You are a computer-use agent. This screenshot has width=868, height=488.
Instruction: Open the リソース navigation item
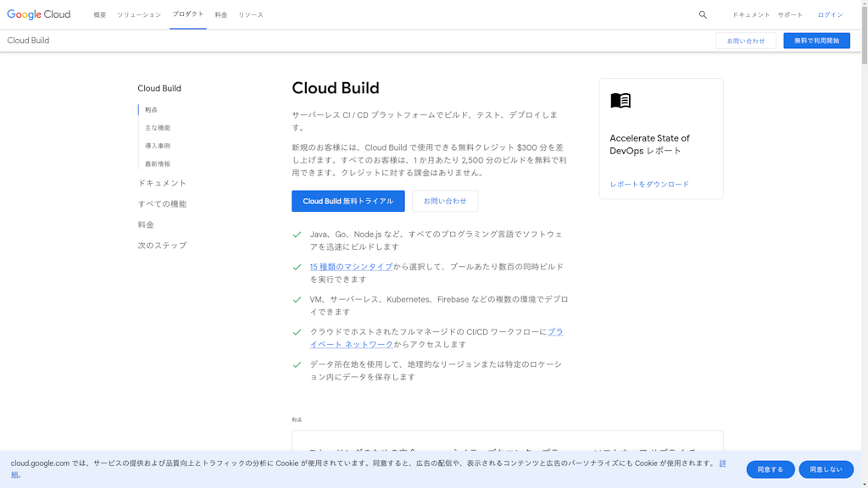click(x=251, y=14)
